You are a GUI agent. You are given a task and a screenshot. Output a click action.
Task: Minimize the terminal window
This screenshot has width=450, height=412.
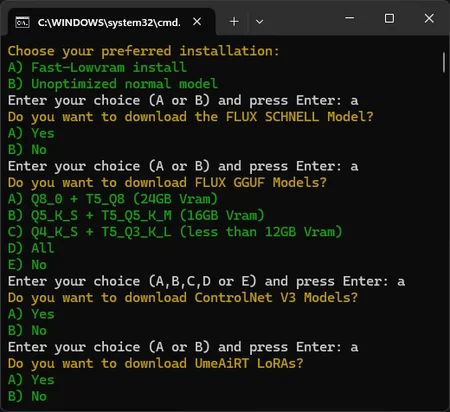pyautogui.click(x=349, y=18)
